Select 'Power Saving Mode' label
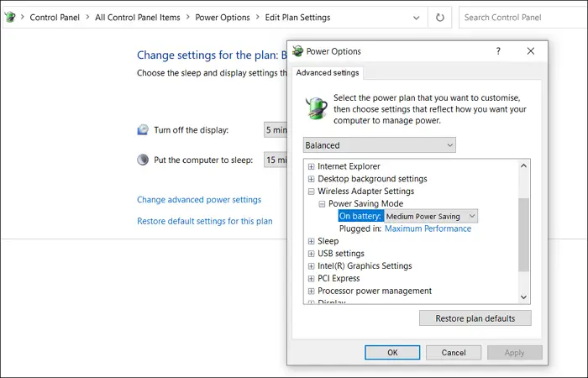This screenshot has height=378, width=588. pyautogui.click(x=365, y=203)
